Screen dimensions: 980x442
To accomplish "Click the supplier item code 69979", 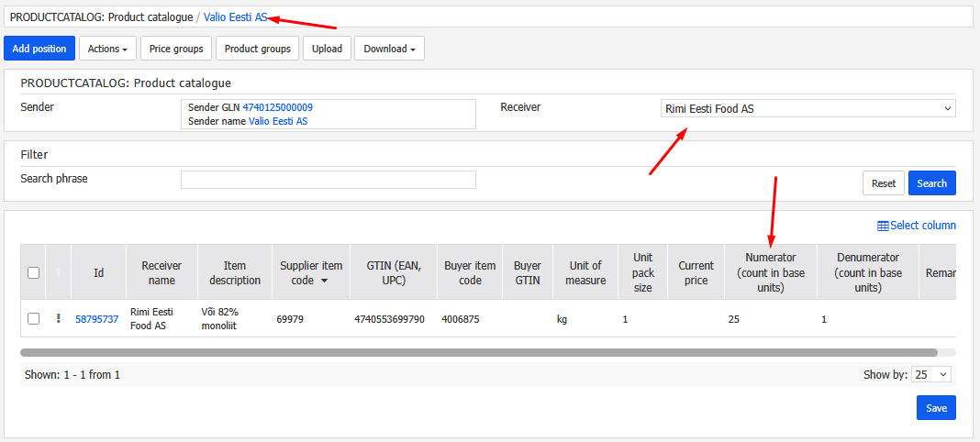I will (x=290, y=319).
